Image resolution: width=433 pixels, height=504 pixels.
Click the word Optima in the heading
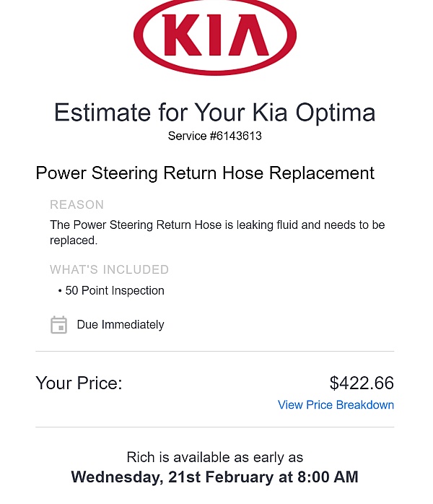point(336,113)
